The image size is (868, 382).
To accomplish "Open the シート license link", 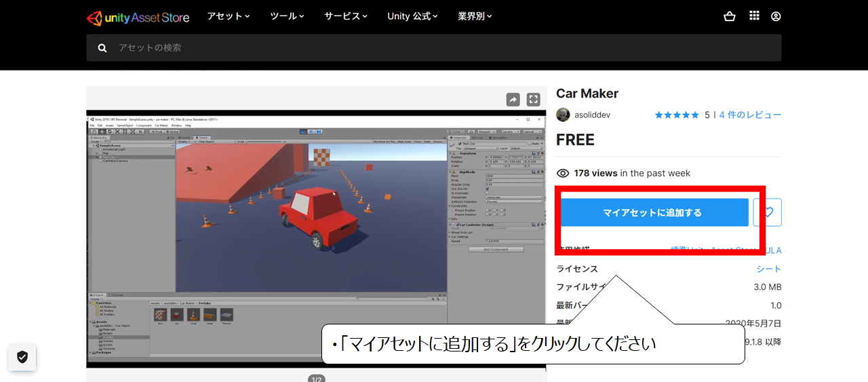I will pyautogui.click(x=769, y=269).
